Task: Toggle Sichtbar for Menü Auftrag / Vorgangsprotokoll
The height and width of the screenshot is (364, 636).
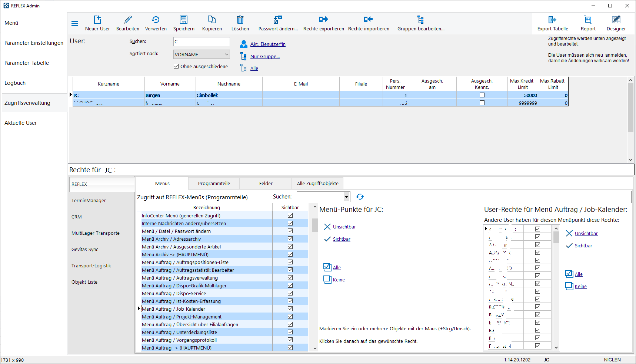Action: click(290, 340)
